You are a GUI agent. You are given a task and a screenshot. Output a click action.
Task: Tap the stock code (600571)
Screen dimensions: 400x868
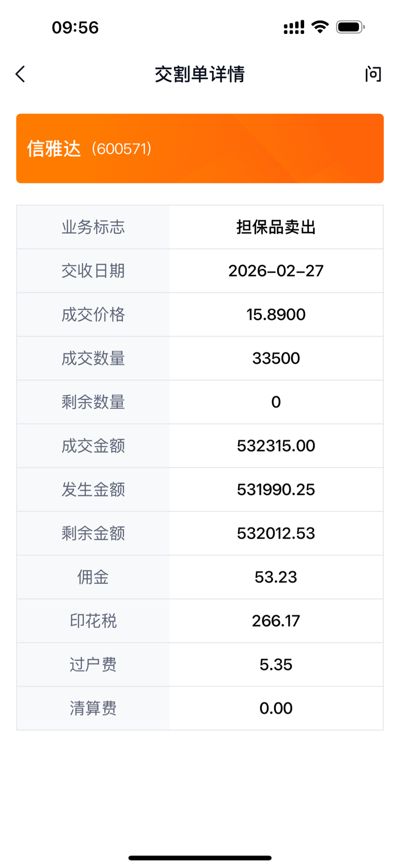point(121,149)
